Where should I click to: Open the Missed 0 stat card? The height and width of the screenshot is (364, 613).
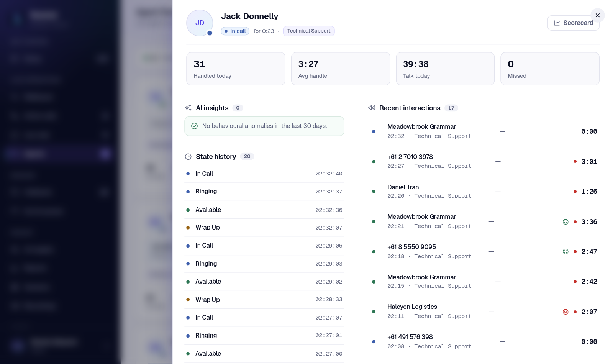click(x=550, y=69)
